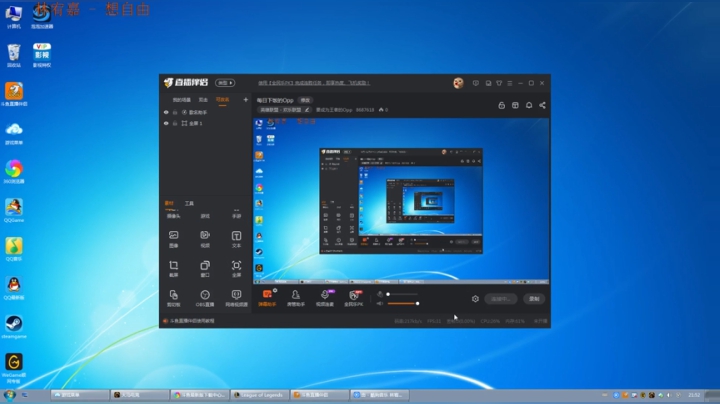Toggle the lock on the 全屏 1 source

(175, 123)
